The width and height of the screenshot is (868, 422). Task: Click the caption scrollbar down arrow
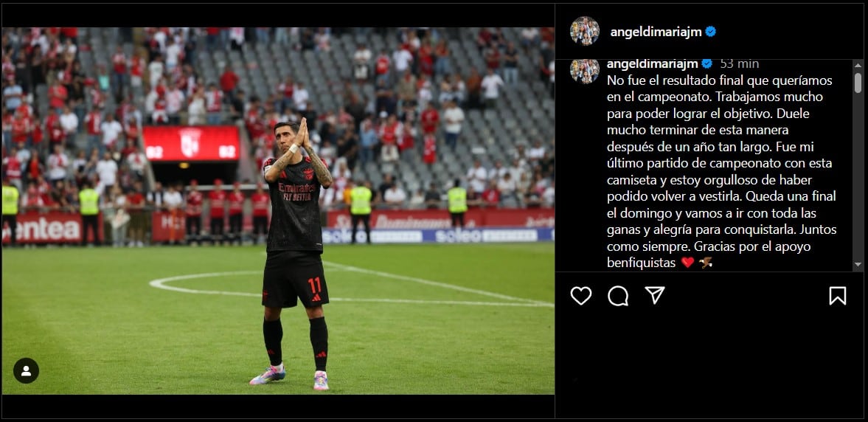point(858,265)
